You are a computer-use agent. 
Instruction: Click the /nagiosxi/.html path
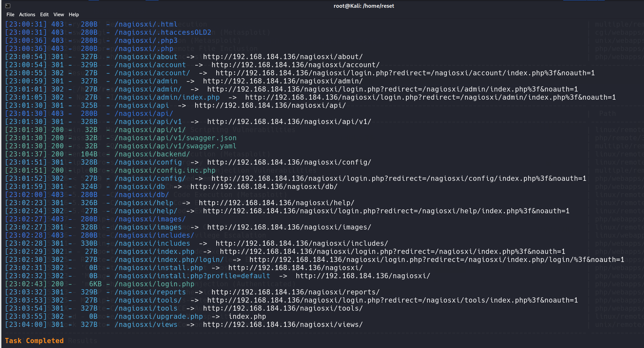[x=146, y=24]
